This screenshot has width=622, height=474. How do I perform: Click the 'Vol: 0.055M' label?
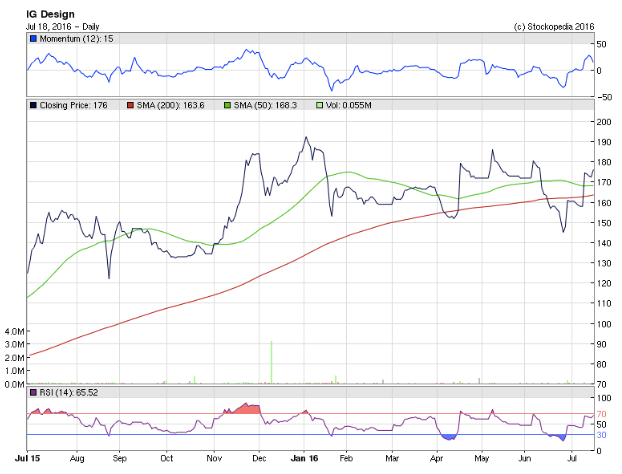click(x=349, y=105)
